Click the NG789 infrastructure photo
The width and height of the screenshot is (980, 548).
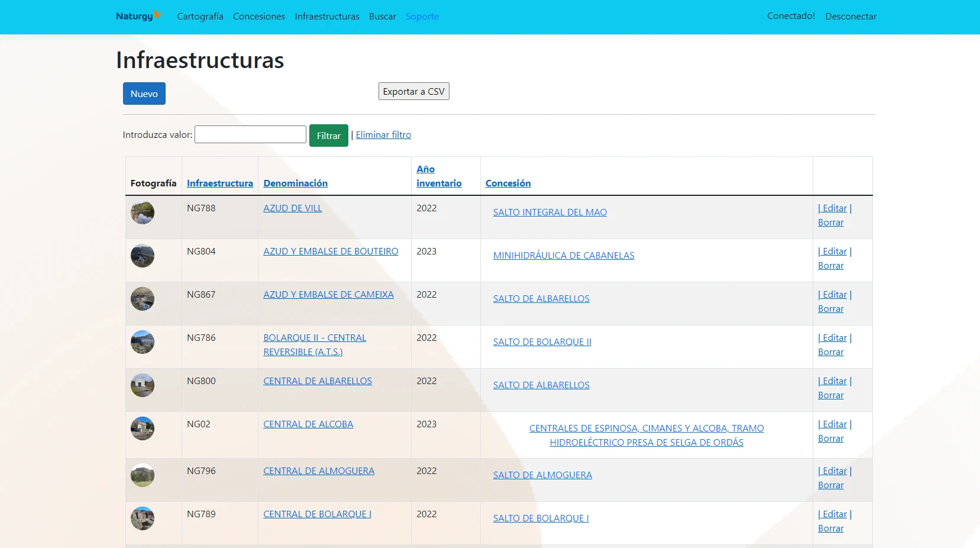click(x=143, y=518)
